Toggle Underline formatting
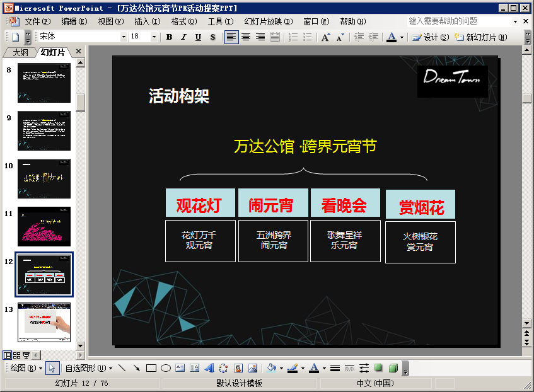 point(198,37)
